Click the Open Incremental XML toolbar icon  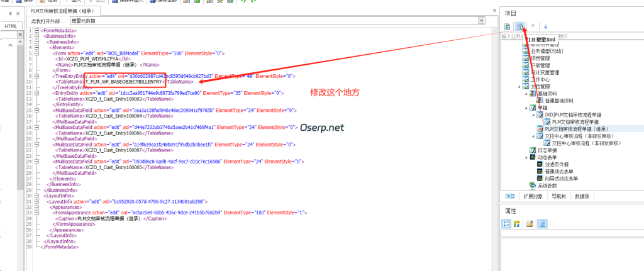click(520, 26)
